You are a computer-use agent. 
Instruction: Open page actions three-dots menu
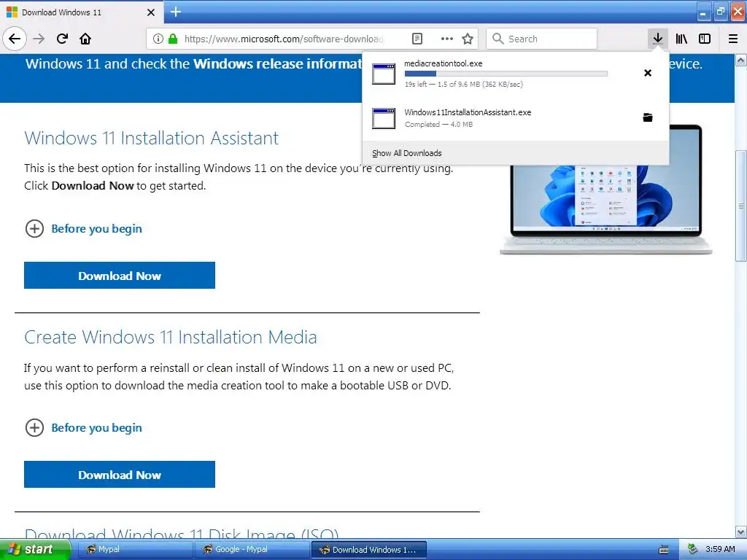(x=447, y=39)
